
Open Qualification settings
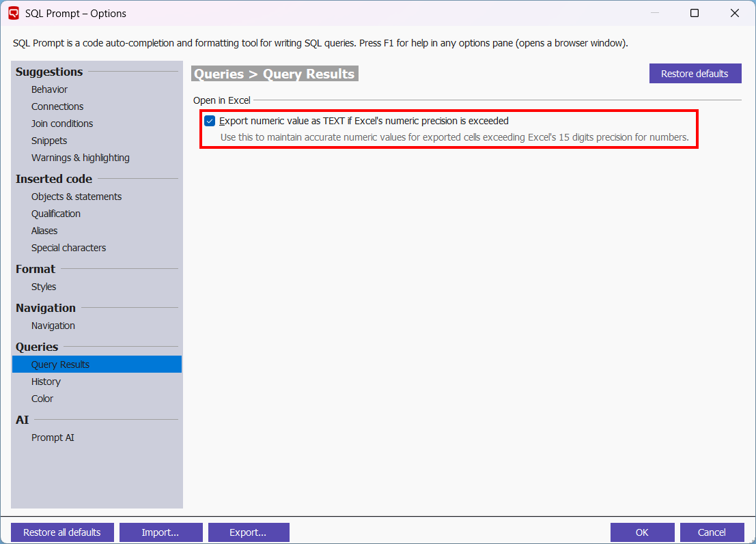(56, 214)
